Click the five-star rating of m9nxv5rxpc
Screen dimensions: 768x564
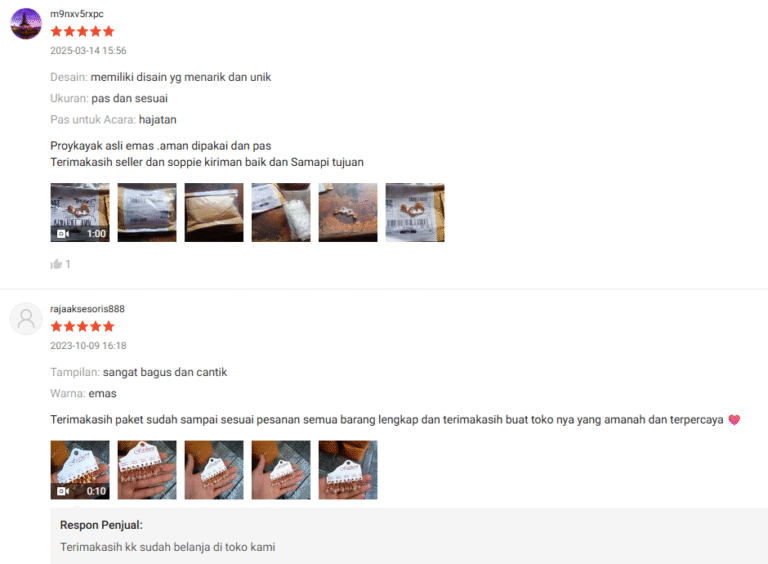tap(82, 32)
